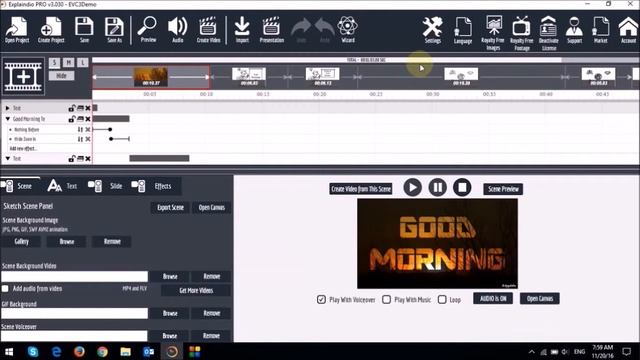
Task: Collapse the expanded Text track arrow
Action: pyautogui.click(x=7, y=158)
